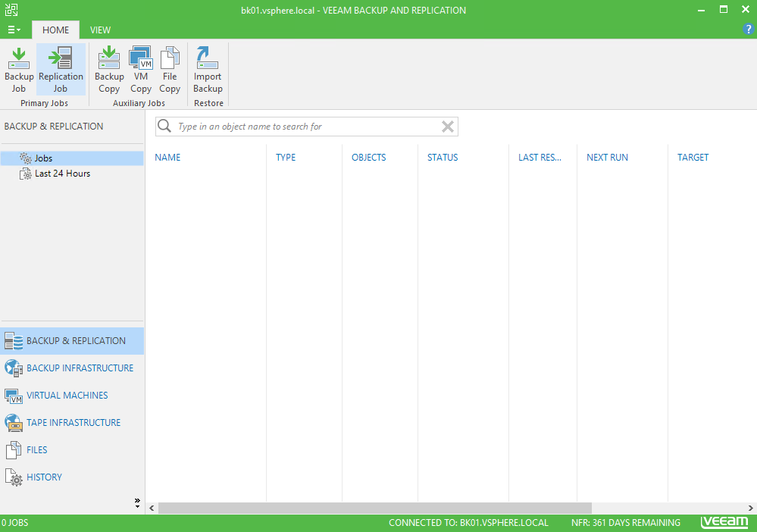Image resolution: width=757 pixels, height=532 pixels.
Task: Click Import Backup in the ribbon
Action: 208,69
